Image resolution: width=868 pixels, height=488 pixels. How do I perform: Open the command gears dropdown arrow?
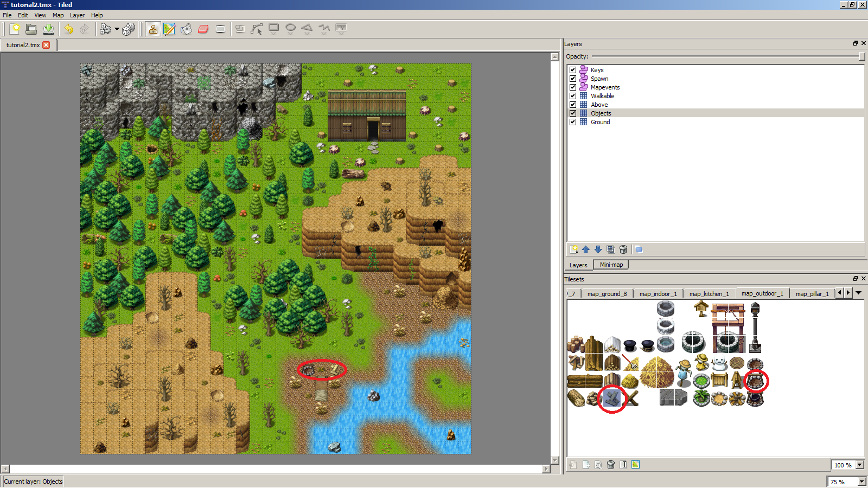(117, 29)
